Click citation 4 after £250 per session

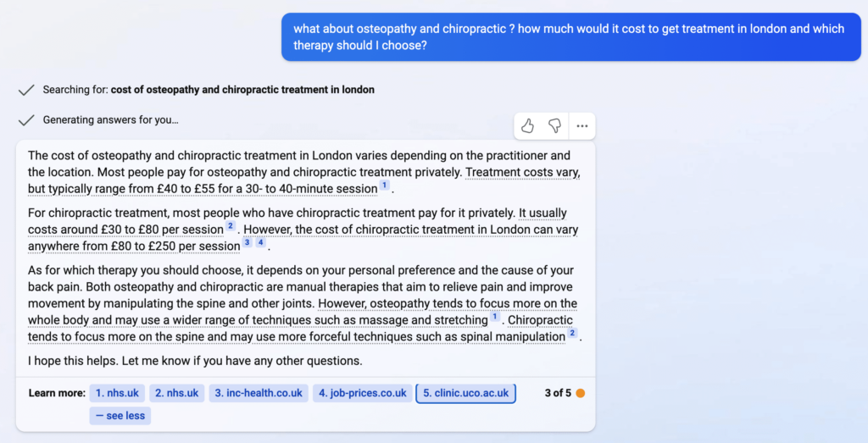point(261,242)
